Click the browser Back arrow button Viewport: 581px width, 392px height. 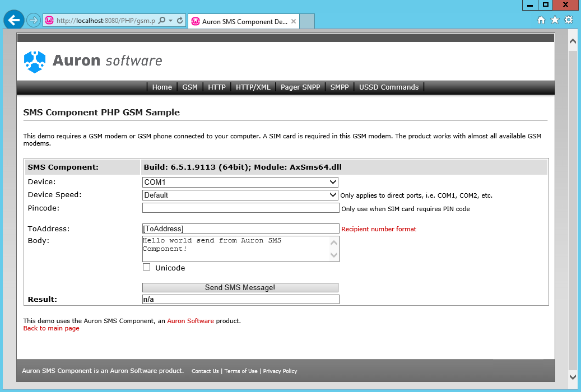13,20
